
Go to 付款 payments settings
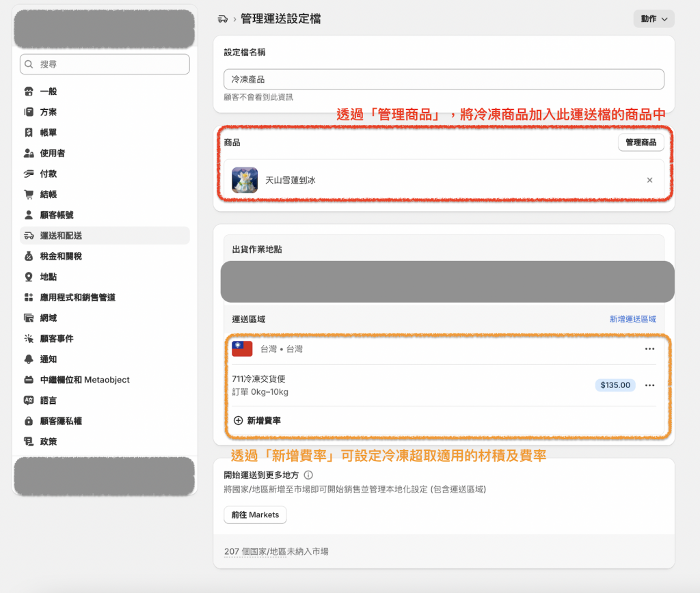[x=48, y=174]
